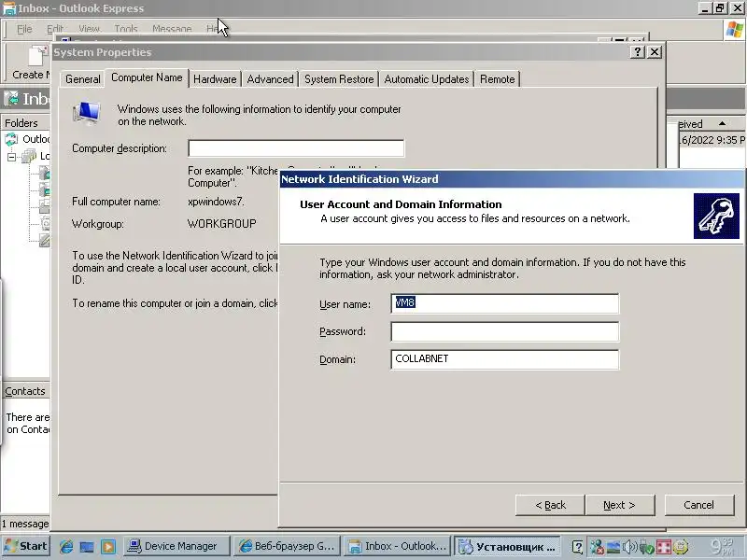
Task: Click the Back button in the wizard
Action: (x=550, y=505)
